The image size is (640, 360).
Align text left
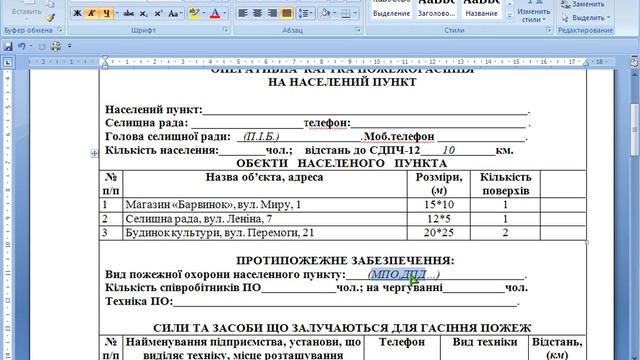click(x=243, y=13)
